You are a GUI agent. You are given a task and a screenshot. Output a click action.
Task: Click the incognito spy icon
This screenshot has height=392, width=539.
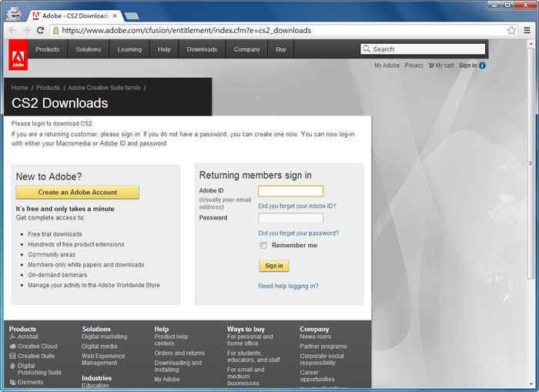click(x=14, y=14)
